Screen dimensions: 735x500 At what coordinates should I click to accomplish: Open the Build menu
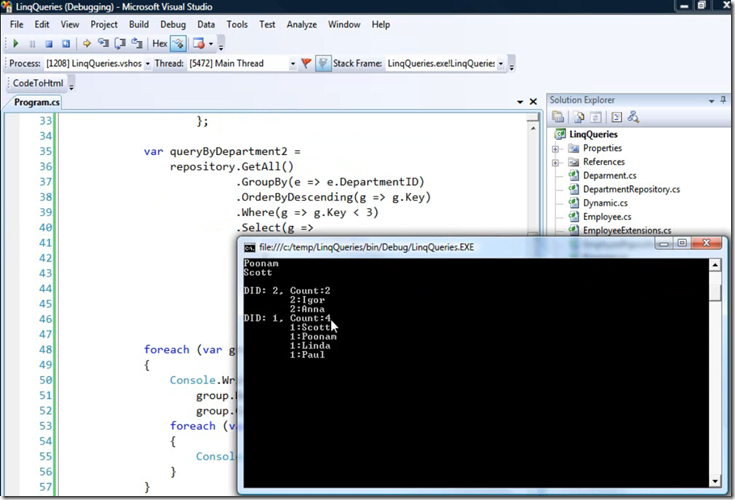tap(139, 24)
